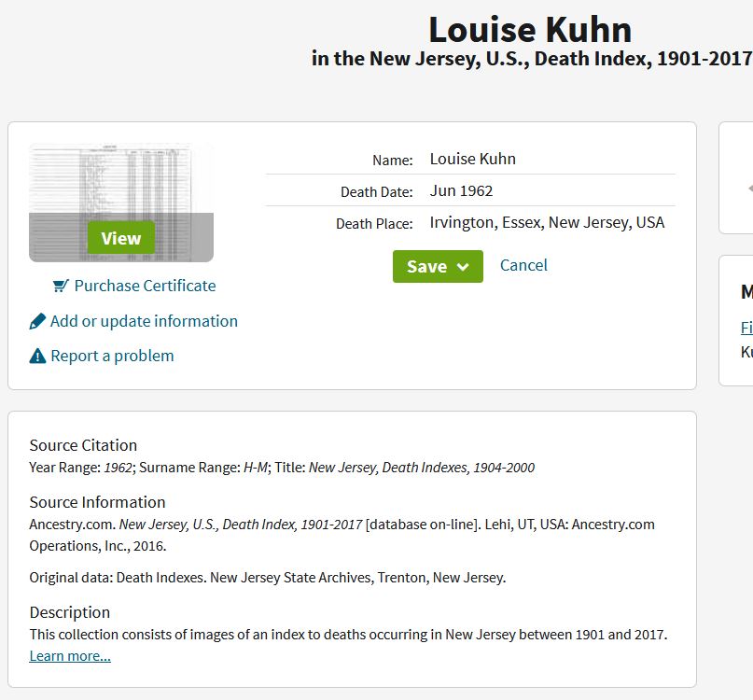The height and width of the screenshot is (700, 753).
Task: Click the shopping cart icon beside Purchase Certificate
Action: 61,287
